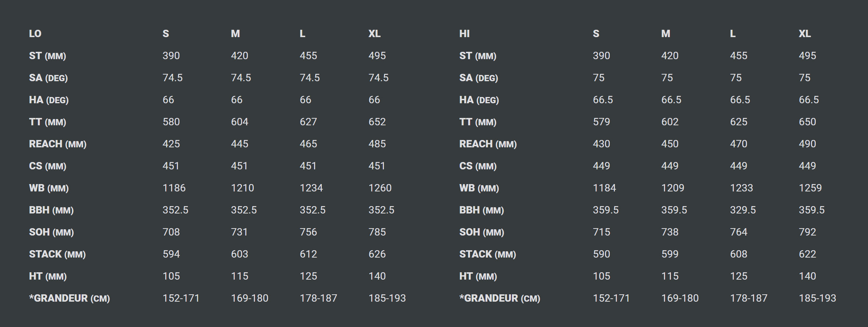Select the XL column header in LO table
The height and width of the screenshot is (327, 868).
click(374, 34)
